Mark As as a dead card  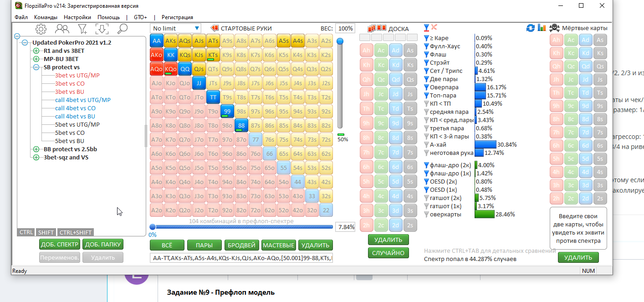coord(600,40)
